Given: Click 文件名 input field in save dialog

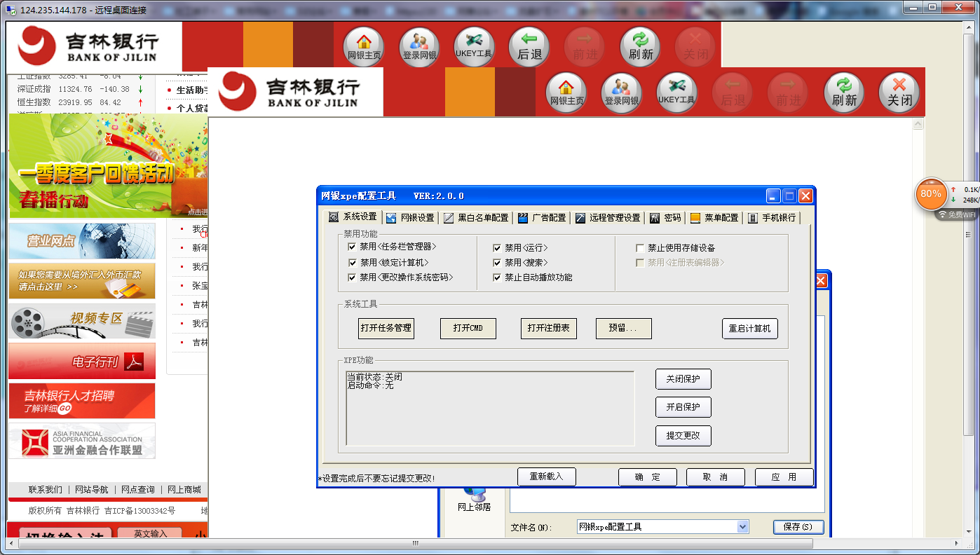Looking at the screenshot, I should point(656,527).
